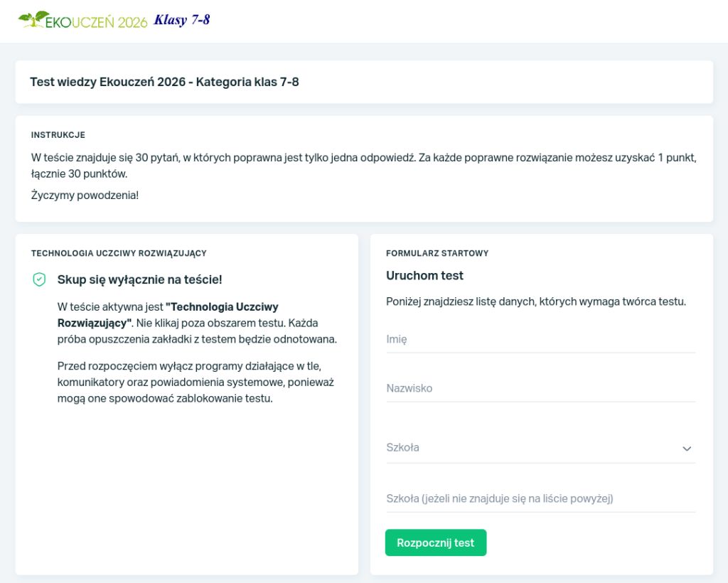Screen dimensions: 728x583
Task: Click the EKOUCZEŃ 2026 logo text
Action: tap(95, 22)
